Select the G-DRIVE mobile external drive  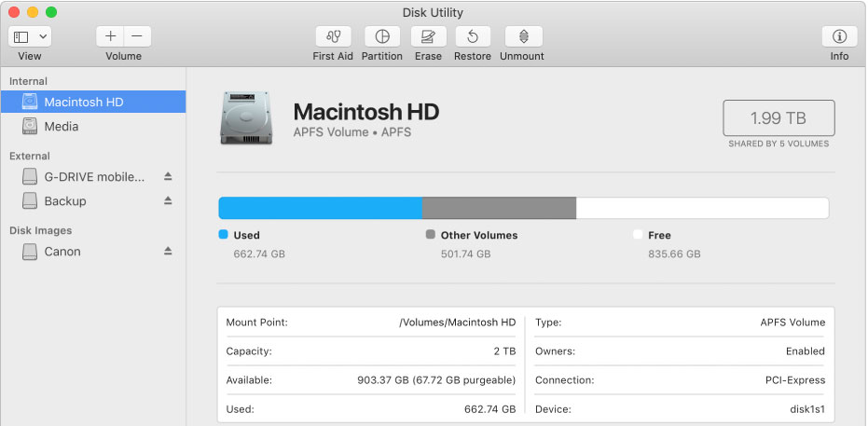click(93, 177)
